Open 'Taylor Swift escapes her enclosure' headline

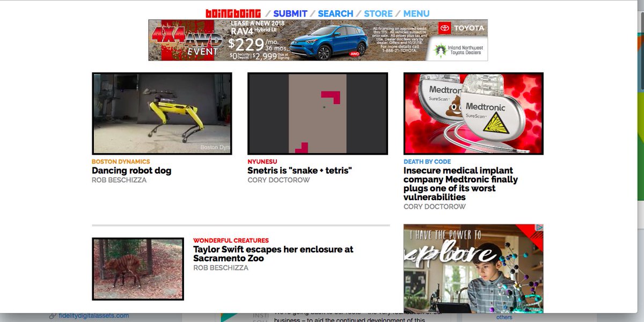pyautogui.click(x=273, y=254)
